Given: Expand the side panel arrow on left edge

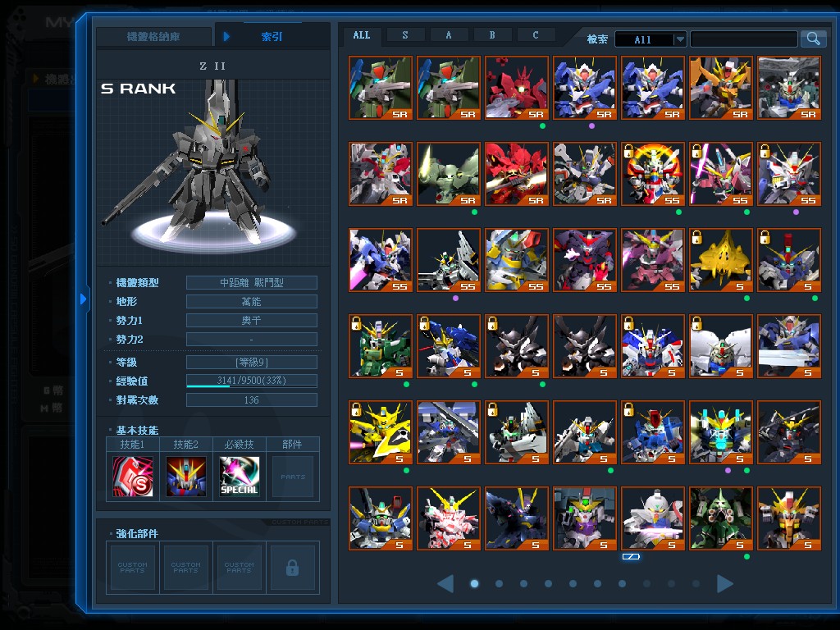Looking at the screenshot, I should click(x=83, y=299).
